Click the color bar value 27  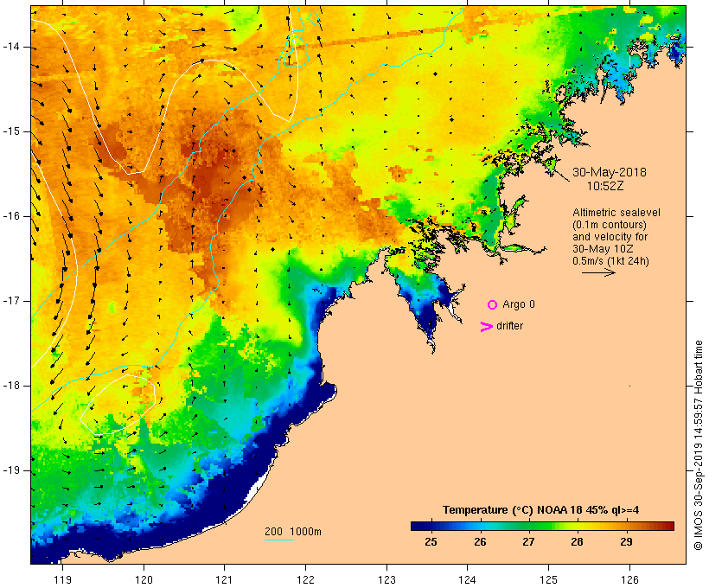point(528,541)
